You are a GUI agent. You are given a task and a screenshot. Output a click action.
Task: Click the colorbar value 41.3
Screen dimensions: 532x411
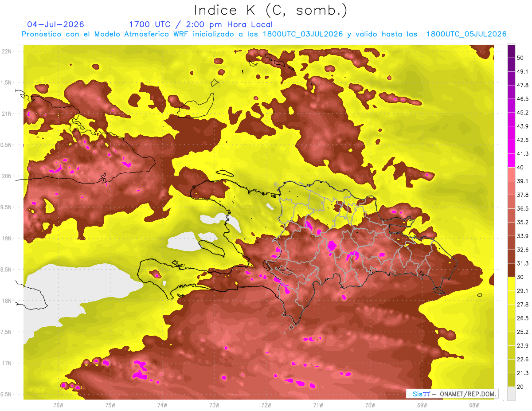pos(522,154)
